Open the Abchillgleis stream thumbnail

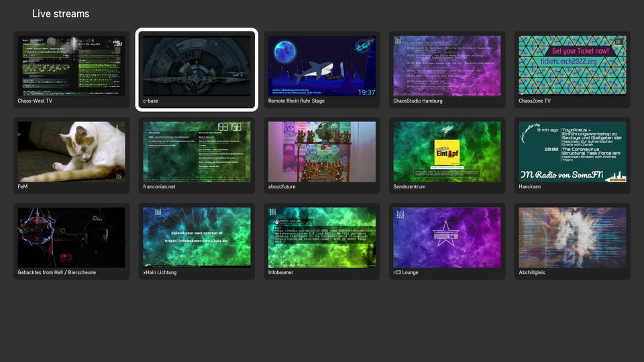(x=572, y=237)
